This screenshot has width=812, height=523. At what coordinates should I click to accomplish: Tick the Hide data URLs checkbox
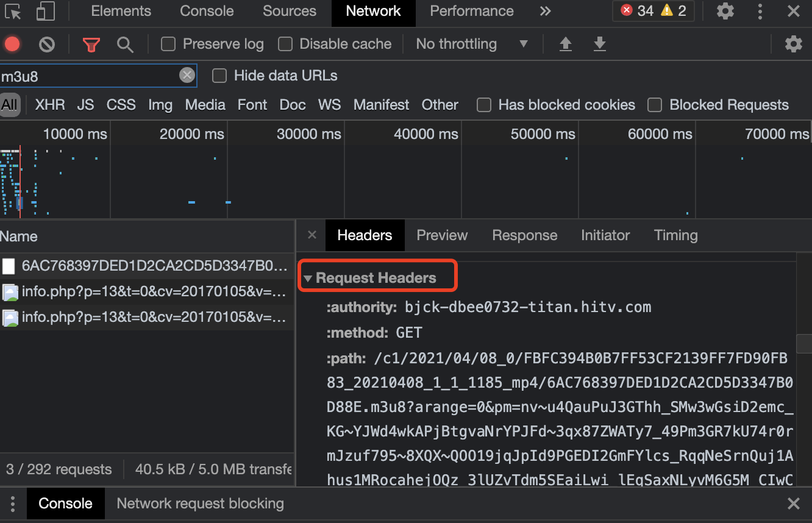[x=219, y=76]
